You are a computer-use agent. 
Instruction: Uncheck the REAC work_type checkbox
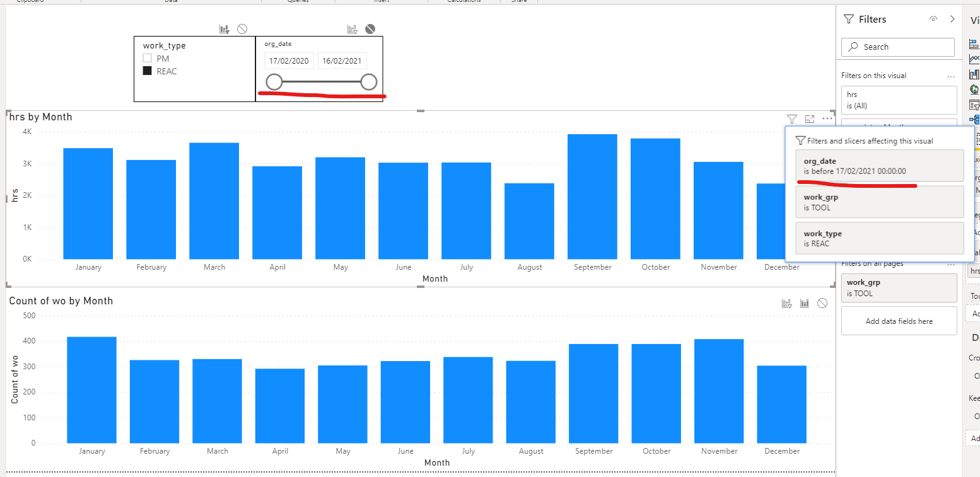148,71
